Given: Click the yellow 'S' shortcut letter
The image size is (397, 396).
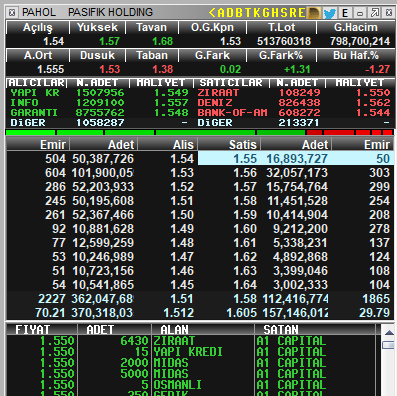Looking at the screenshot, I should coord(284,13).
